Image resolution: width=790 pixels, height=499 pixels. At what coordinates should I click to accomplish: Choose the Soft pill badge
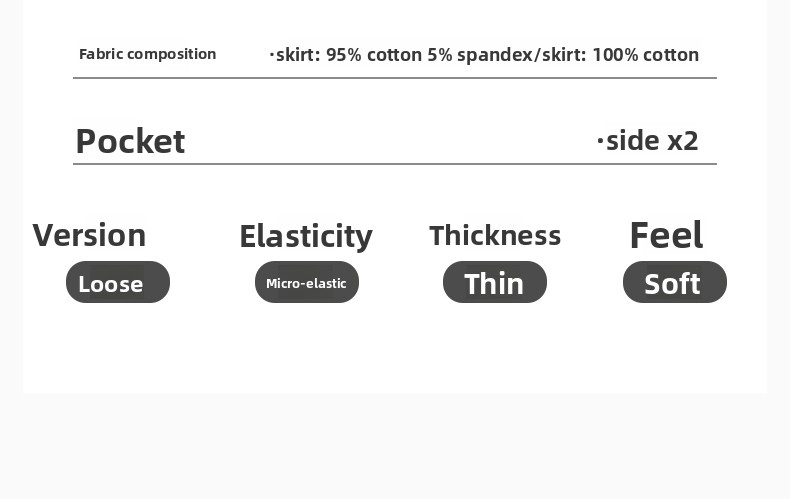pyautogui.click(x=674, y=283)
